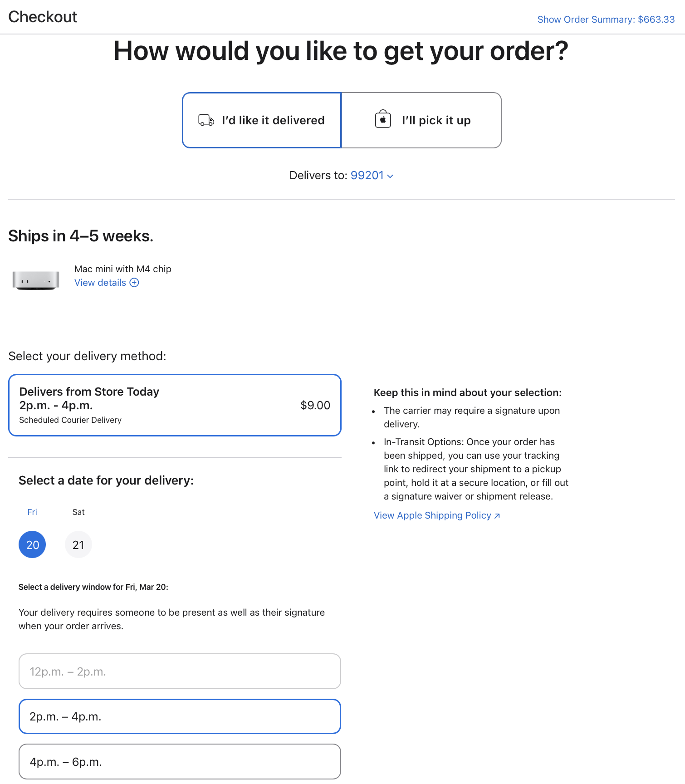Select Saturday the 21st delivery date
This screenshot has height=784, width=685.
coord(78,544)
